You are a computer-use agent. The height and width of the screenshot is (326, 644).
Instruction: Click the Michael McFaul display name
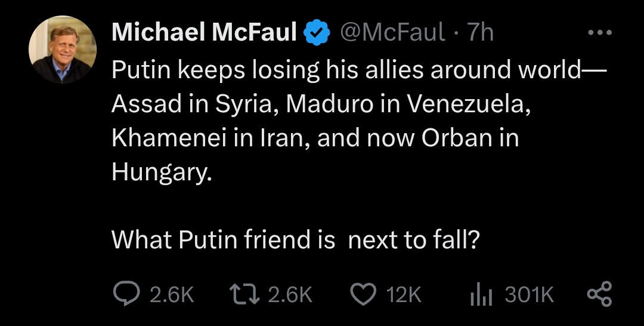(x=204, y=32)
